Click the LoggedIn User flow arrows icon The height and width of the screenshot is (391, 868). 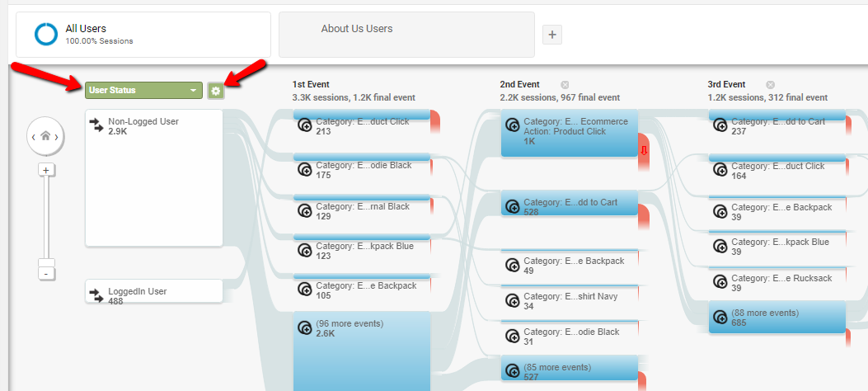(x=97, y=294)
